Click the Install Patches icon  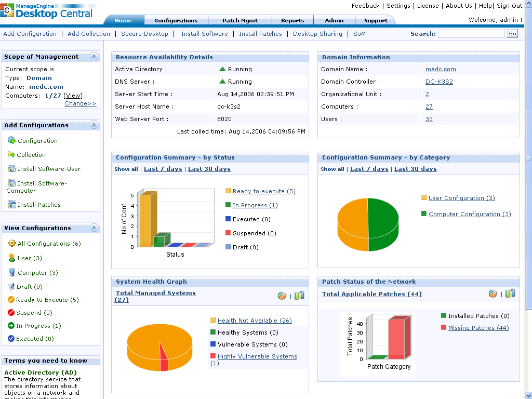(x=11, y=204)
